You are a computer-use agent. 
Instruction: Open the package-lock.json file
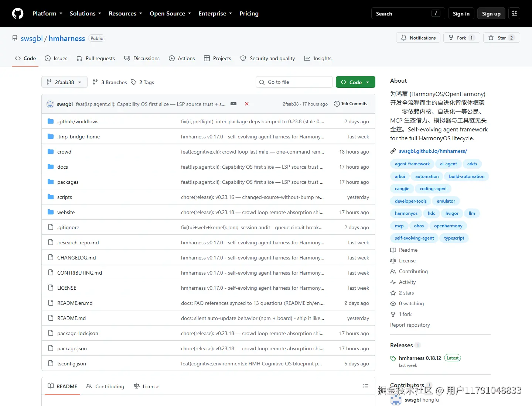[78, 333]
